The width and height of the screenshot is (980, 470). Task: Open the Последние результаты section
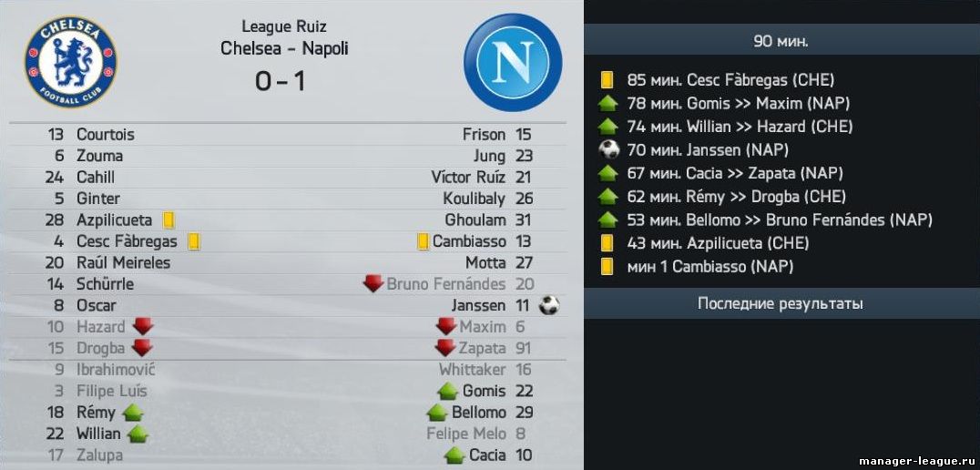coord(781,303)
